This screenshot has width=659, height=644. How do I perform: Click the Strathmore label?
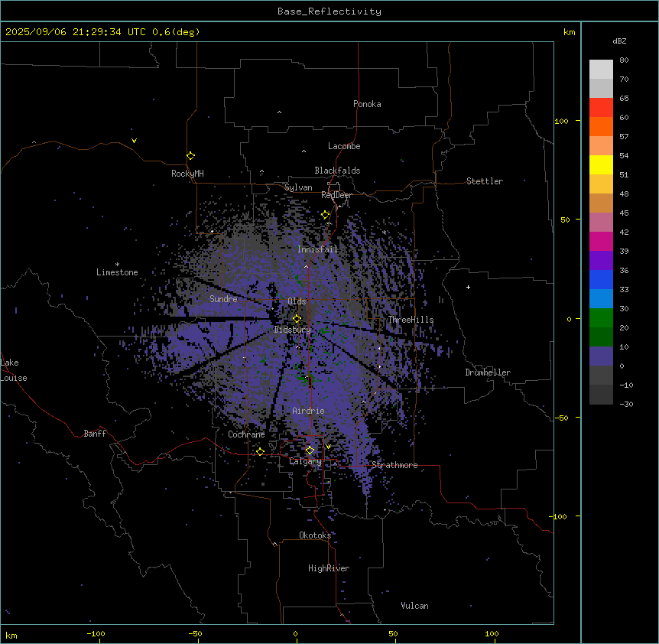click(394, 465)
